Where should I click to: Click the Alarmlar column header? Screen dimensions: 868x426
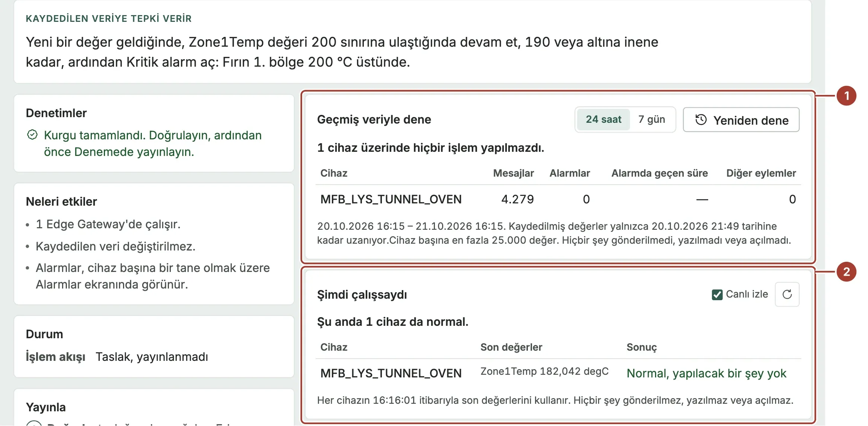coord(570,173)
